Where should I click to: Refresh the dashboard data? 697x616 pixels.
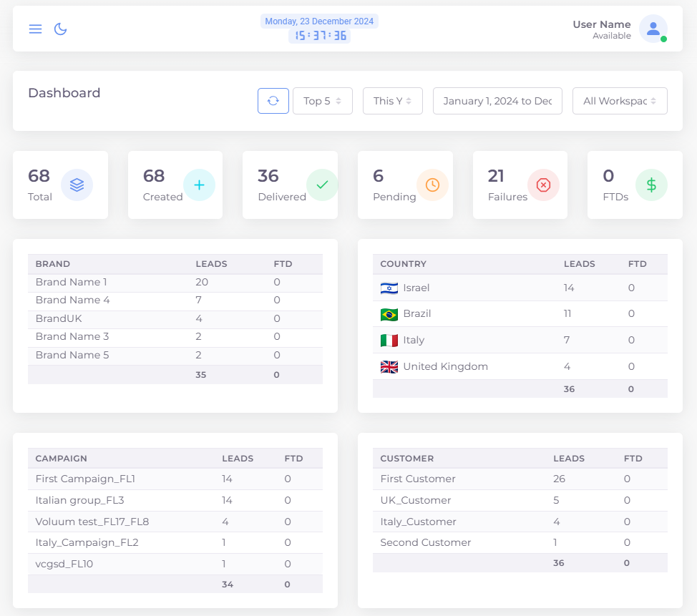(x=273, y=101)
